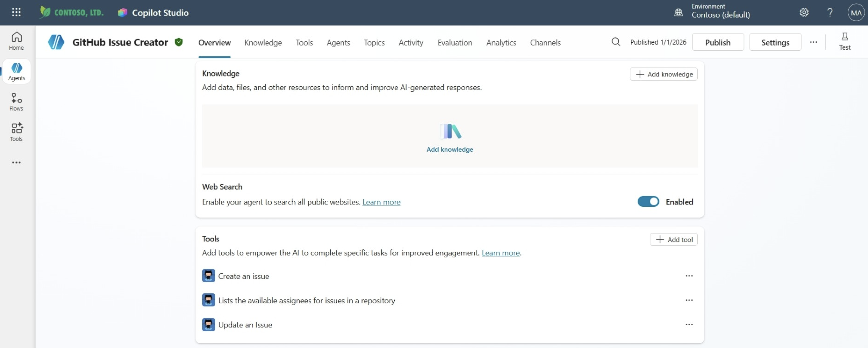The image size is (868, 348).
Task: Open the header more options ellipsis
Action: 813,42
